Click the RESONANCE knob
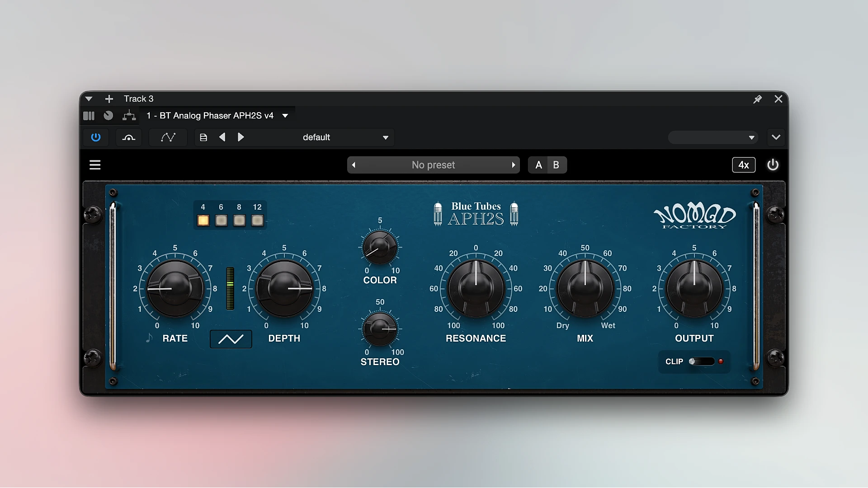 476,288
